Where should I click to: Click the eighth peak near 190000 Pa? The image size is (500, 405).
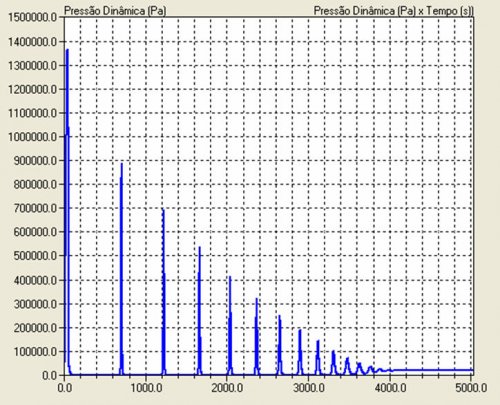coord(300,331)
